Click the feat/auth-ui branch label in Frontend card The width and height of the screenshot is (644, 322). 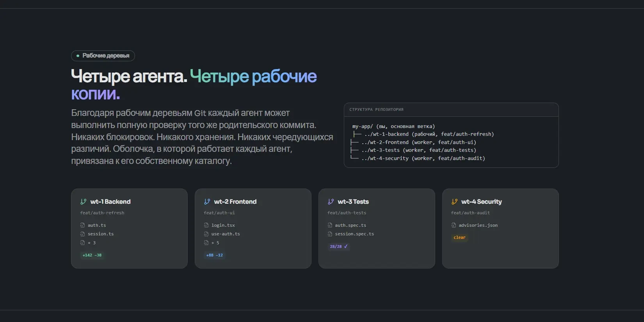click(219, 213)
